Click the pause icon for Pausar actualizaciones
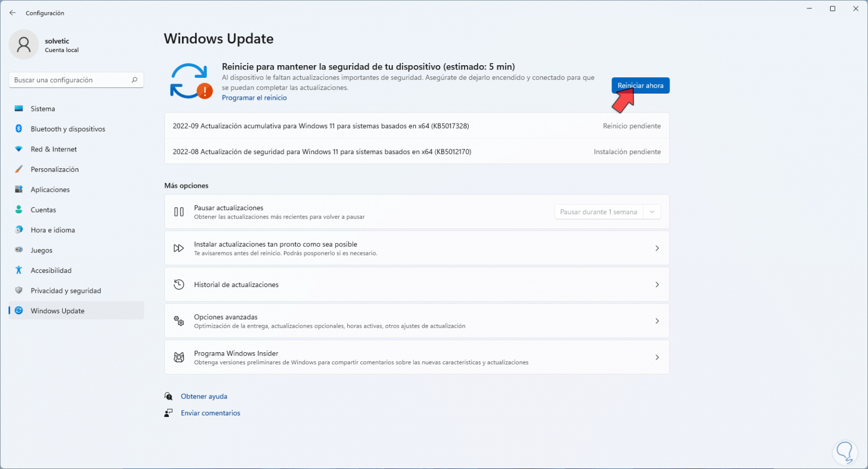Screen dimensions: 868x469 179,212
